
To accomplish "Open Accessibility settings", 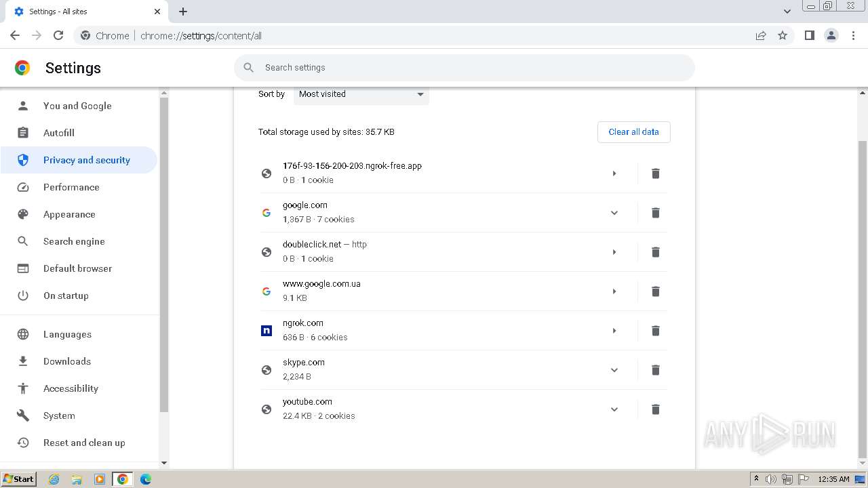I will 79,388.
